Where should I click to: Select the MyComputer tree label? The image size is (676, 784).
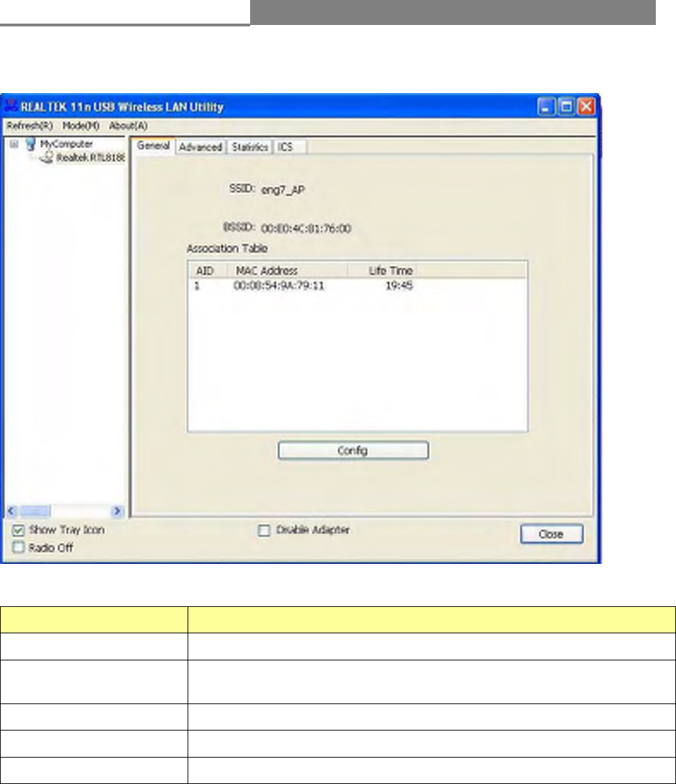67,144
